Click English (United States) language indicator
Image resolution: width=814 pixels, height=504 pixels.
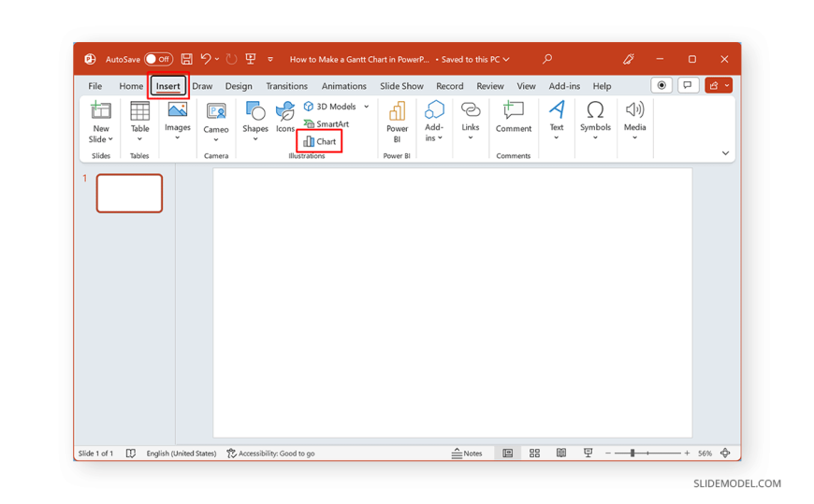coord(182,454)
